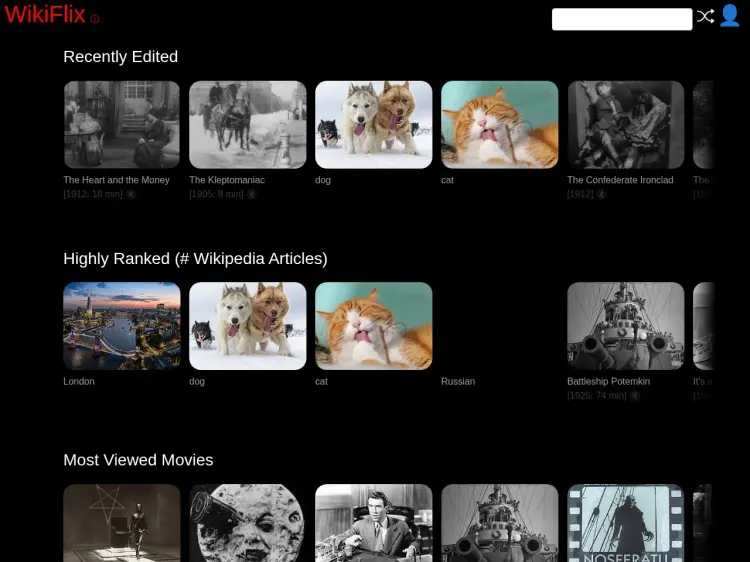Click the Battleship Potemkin title label
Image resolution: width=750 pixels, height=562 pixels.
pyautogui.click(x=608, y=381)
